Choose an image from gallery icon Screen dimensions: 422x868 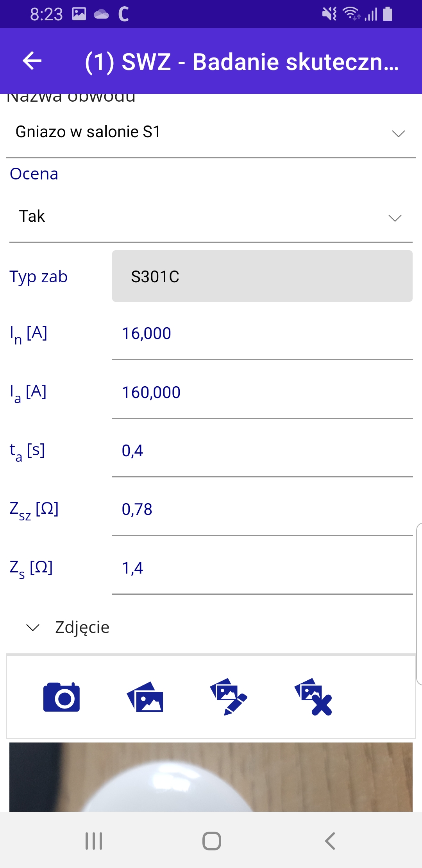tap(145, 697)
